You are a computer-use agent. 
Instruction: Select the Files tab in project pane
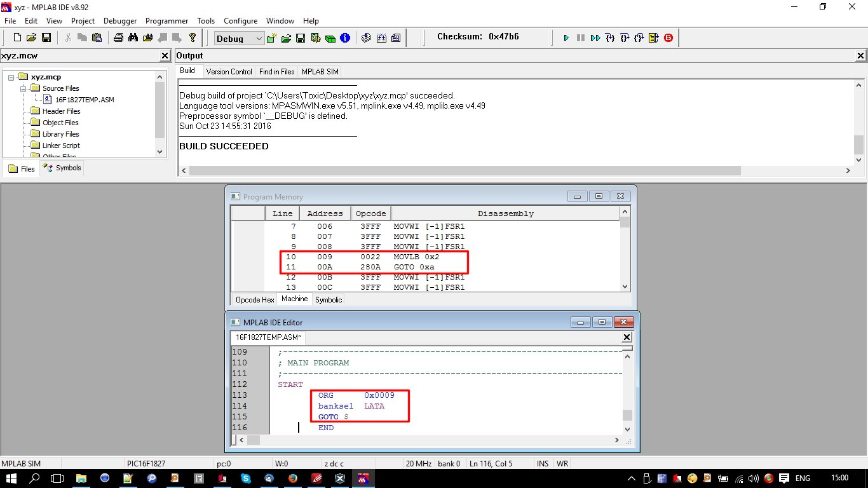click(x=22, y=169)
